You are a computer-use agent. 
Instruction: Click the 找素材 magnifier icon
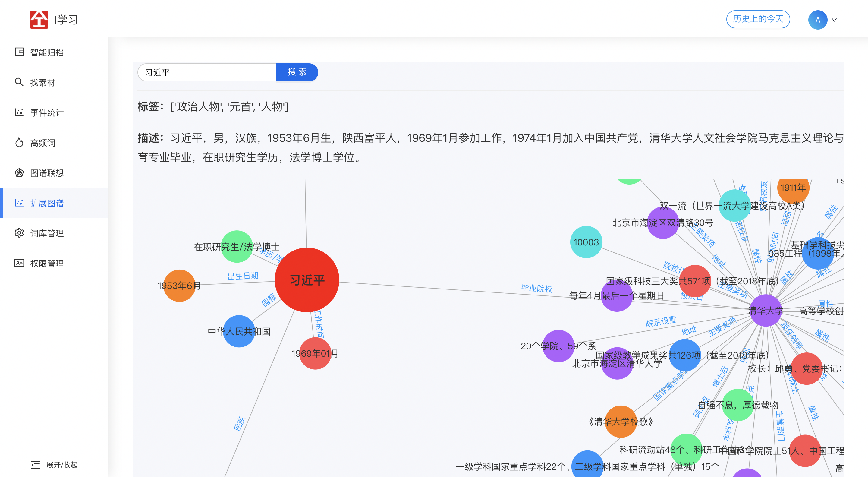19,82
